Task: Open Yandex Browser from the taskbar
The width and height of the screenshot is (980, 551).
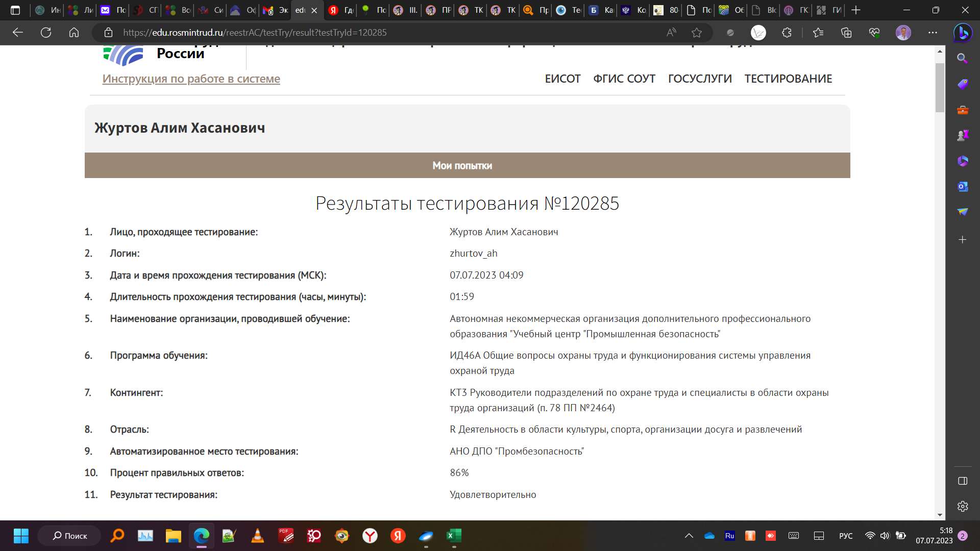Action: [370, 536]
